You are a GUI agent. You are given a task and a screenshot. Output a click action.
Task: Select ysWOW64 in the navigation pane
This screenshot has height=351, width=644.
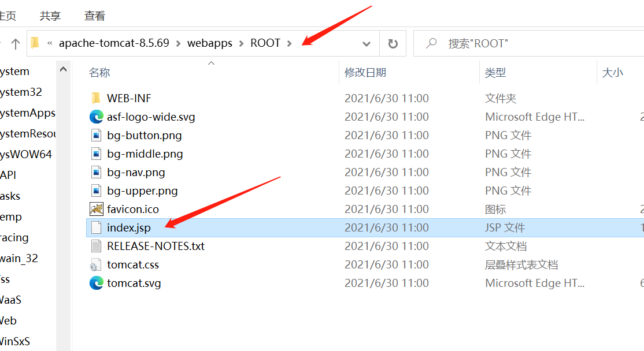[x=26, y=155]
